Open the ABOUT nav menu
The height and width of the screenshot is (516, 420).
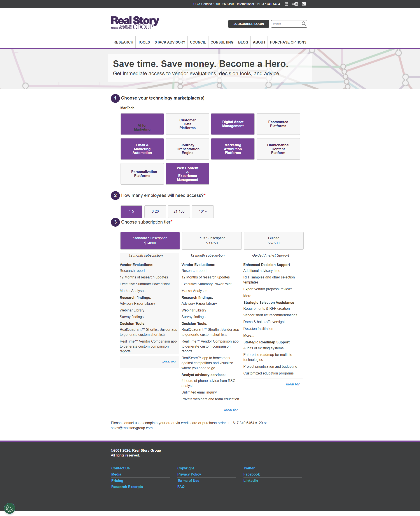(259, 42)
